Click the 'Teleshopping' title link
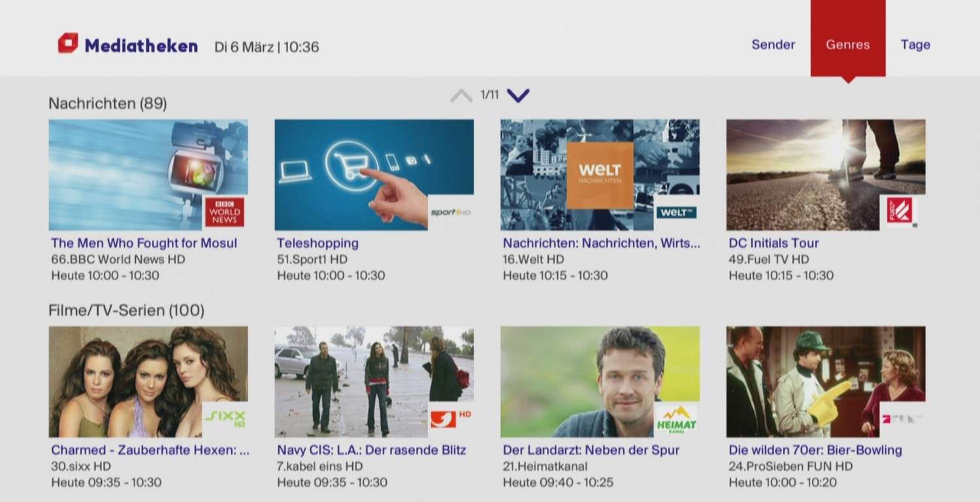 tap(318, 243)
